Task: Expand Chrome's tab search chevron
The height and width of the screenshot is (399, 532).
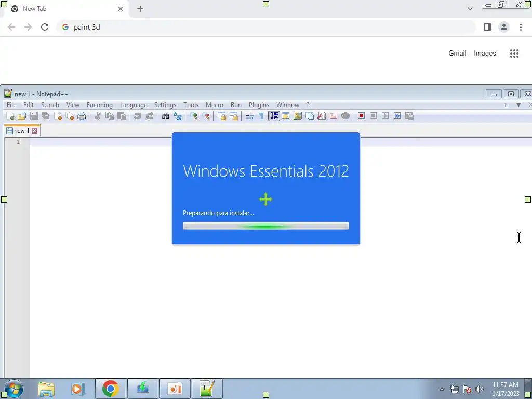Action: (470, 9)
